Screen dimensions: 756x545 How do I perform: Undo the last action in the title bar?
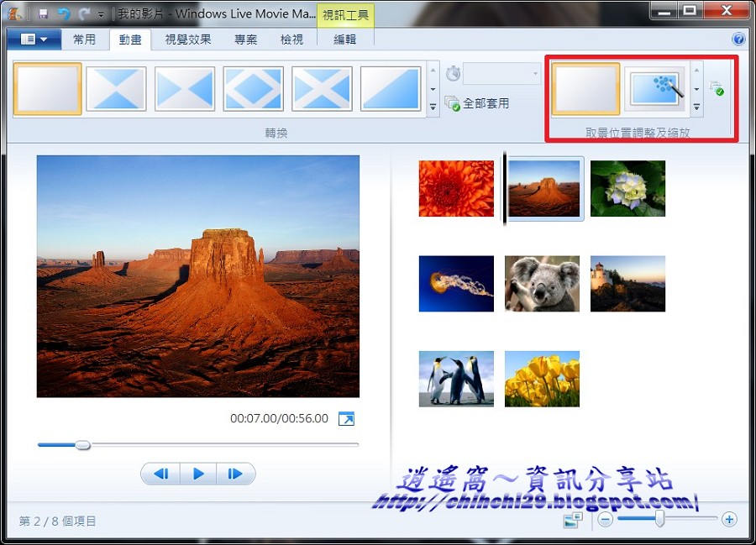click(x=64, y=14)
